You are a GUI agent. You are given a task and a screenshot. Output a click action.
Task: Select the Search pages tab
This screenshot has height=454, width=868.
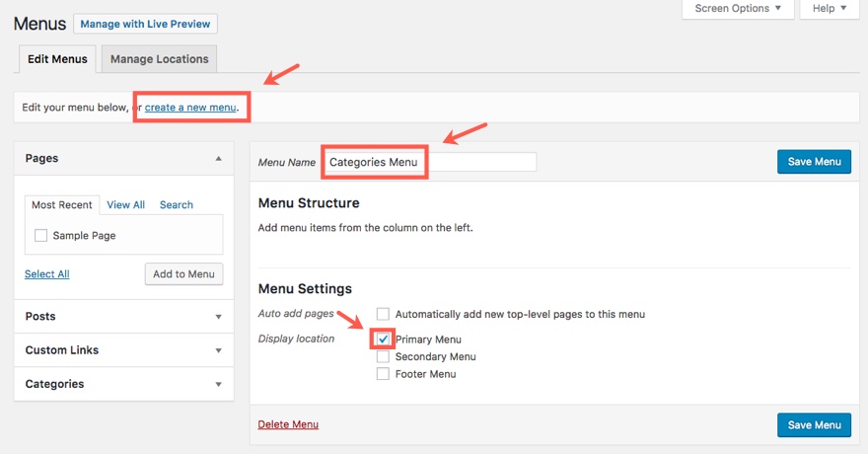pos(177,205)
